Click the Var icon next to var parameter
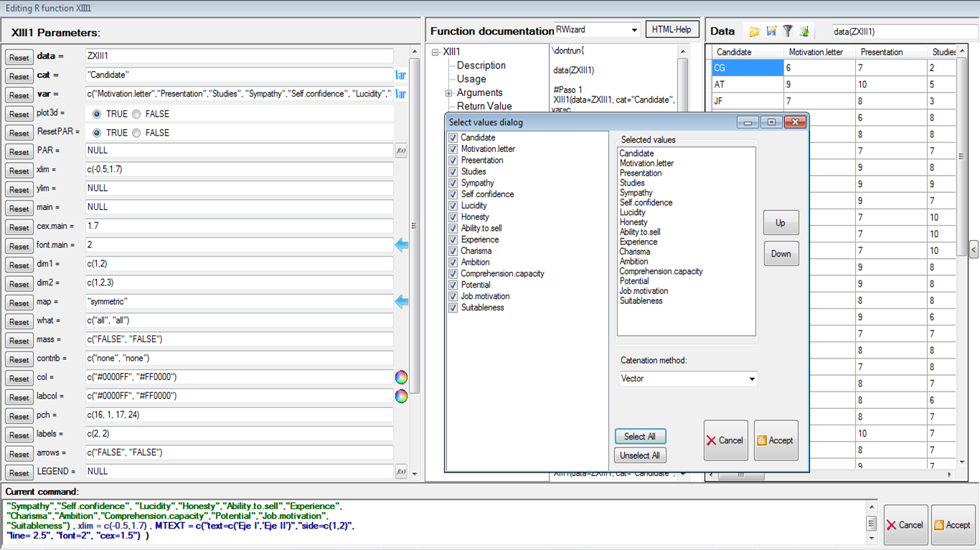Viewport: 980px width, 550px height. click(401, 94)
